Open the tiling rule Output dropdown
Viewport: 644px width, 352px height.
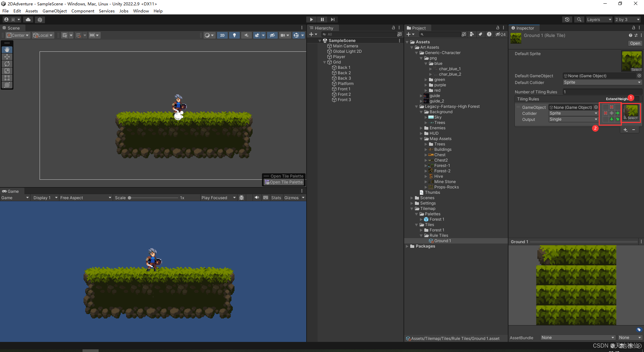(573, 119)
